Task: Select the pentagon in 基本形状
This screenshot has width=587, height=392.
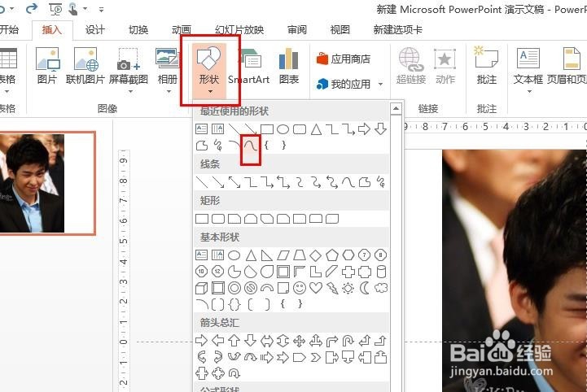Action: 332,255
